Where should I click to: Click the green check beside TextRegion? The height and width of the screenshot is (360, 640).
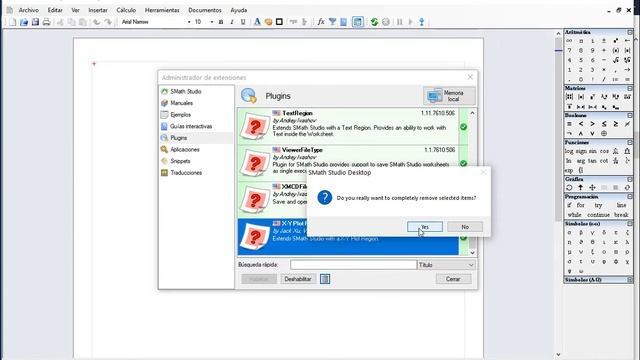[x=463, y=127]
